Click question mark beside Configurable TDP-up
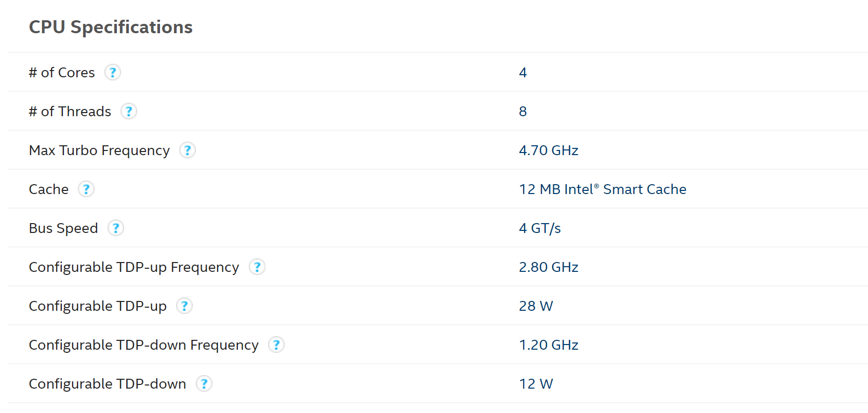 pyautogui.click(x=184, y=306)
